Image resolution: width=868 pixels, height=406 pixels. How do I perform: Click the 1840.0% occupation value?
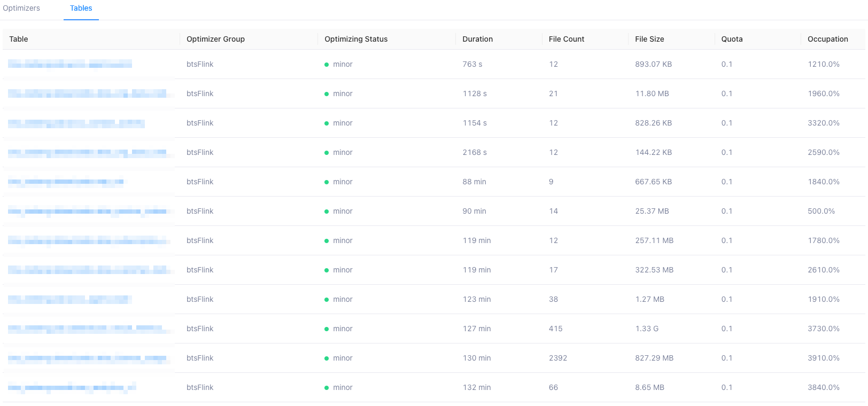(824, 182)
